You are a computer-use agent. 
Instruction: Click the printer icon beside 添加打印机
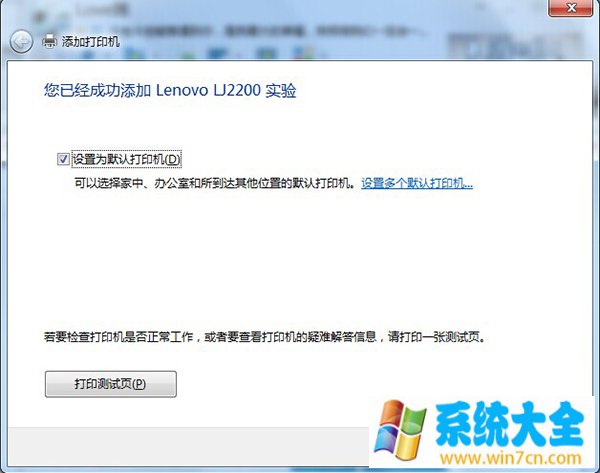(x=49, y=41)
